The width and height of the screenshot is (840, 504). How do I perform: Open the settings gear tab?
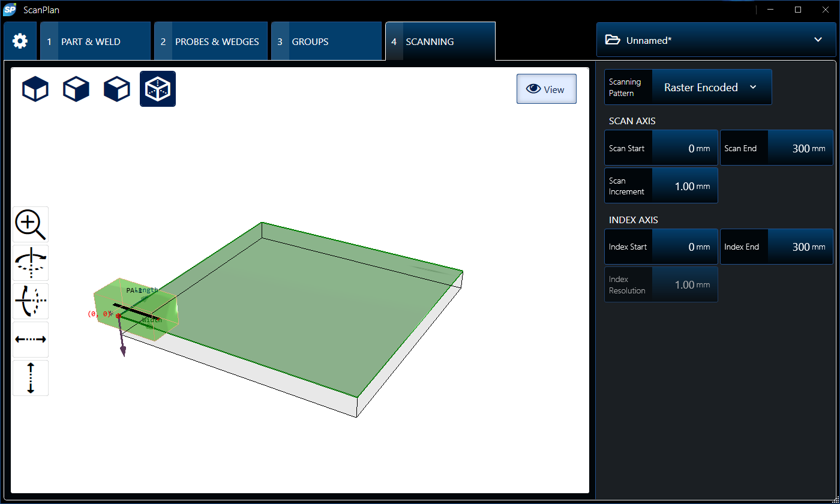pyautogui.click(x=20, y=41)
